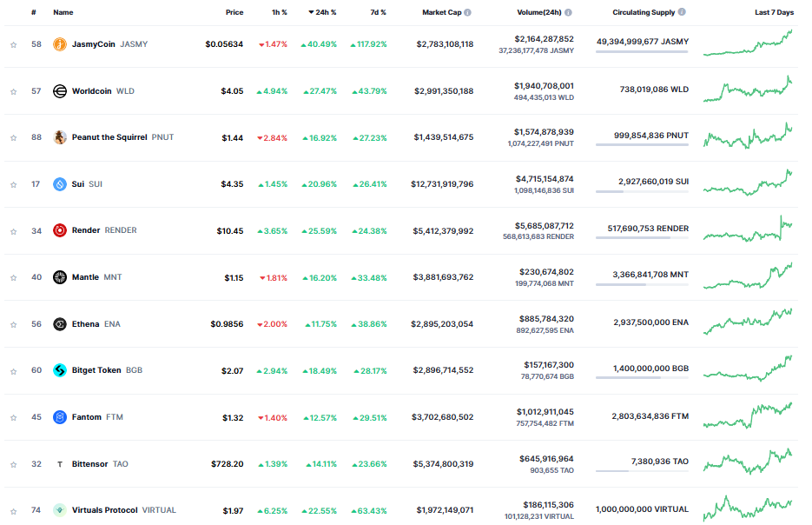This screenshot has height=525, width=812.
Task: Click the Mantle coin logo
Action: point(60,277)
